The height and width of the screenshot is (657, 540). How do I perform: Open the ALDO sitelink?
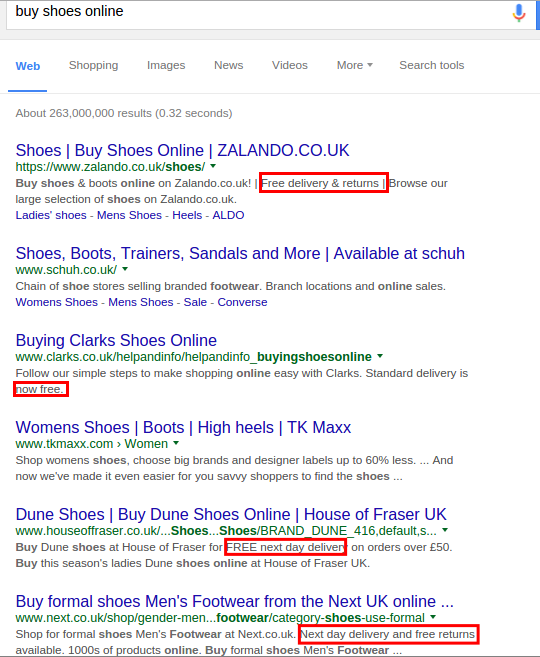(228, 215)
